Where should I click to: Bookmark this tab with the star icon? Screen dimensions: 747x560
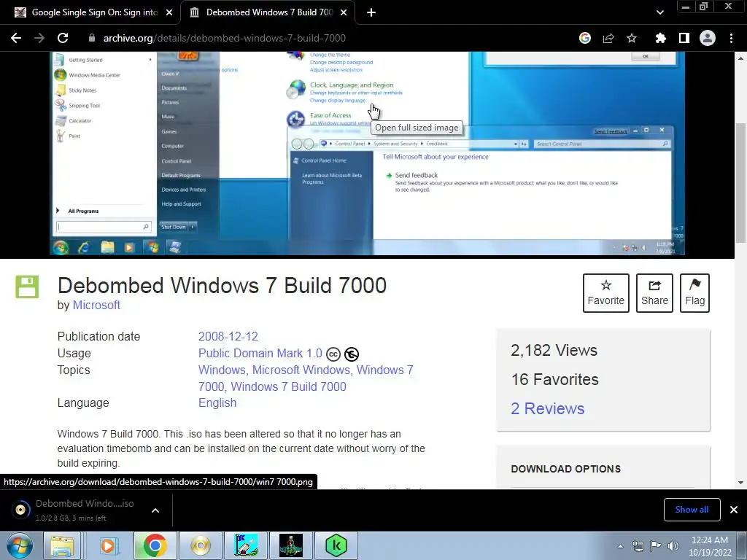pyautogui.click(x=632, y=38)
